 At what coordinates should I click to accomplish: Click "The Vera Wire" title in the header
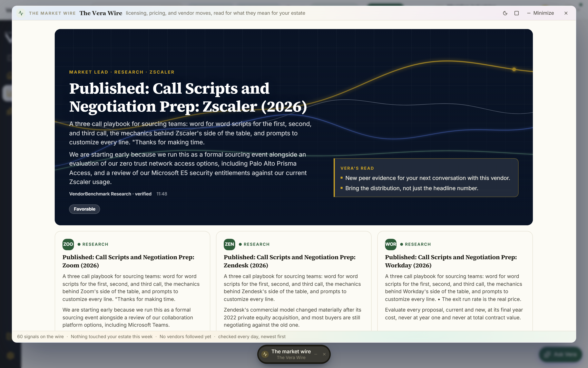[x=101, y=13]
